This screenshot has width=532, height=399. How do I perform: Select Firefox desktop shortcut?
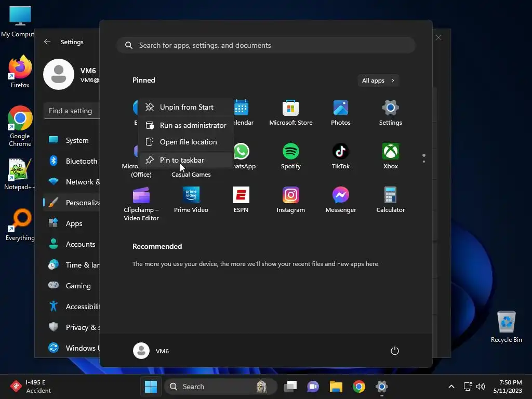pyautogui.click(x=20, y=72)
